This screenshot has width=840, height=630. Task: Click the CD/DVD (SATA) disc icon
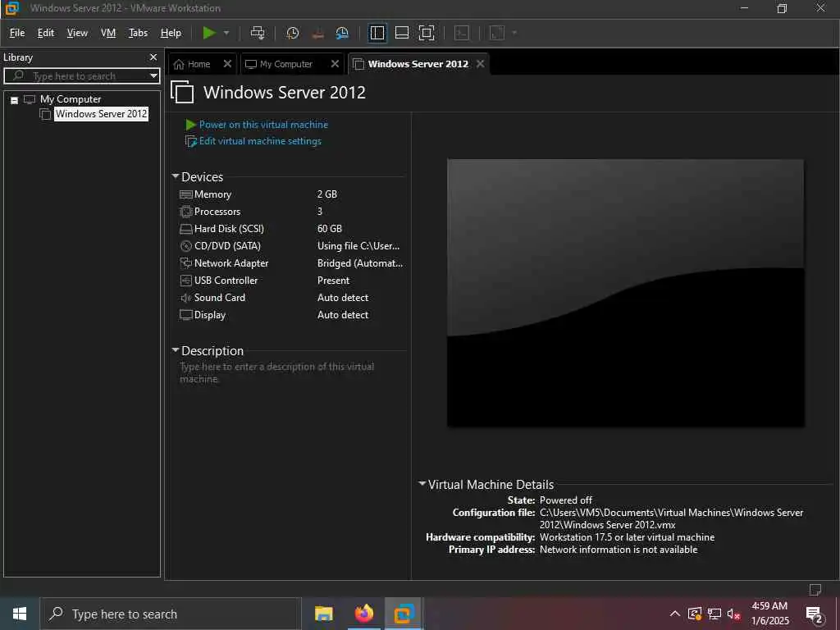[x=186, y=246]
